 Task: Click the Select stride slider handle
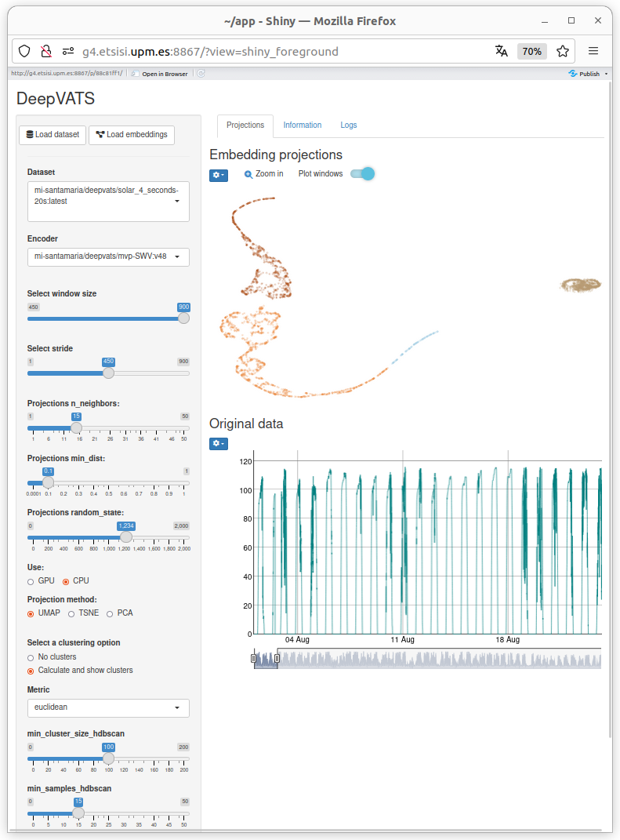pos(108,373)
